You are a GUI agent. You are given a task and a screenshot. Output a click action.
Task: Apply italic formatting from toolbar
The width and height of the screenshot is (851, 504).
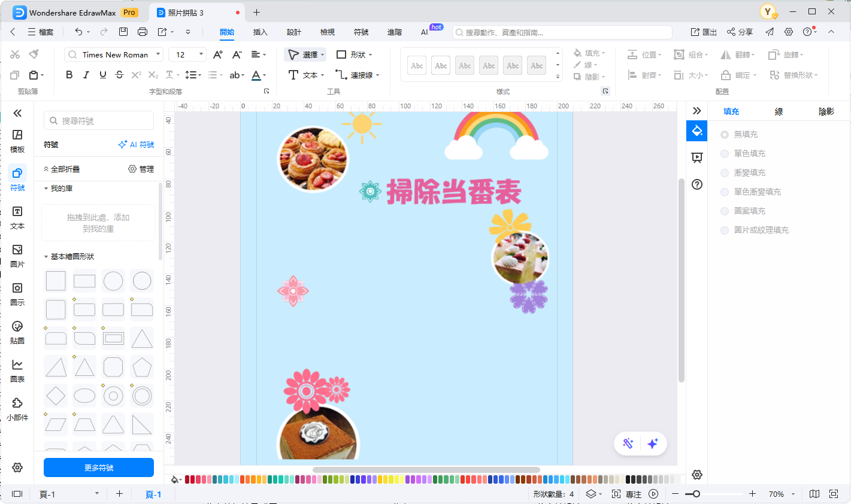(x=86, y=75)
